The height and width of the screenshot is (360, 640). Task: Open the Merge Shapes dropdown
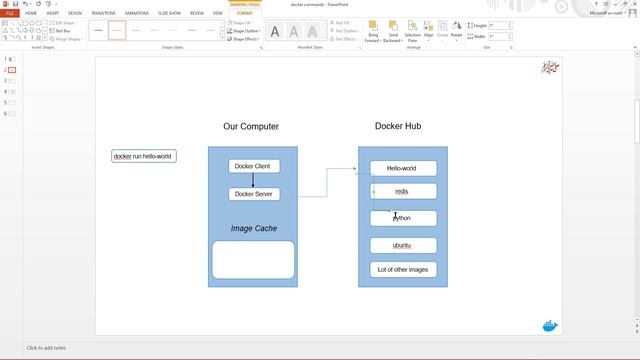click(66, 39)
